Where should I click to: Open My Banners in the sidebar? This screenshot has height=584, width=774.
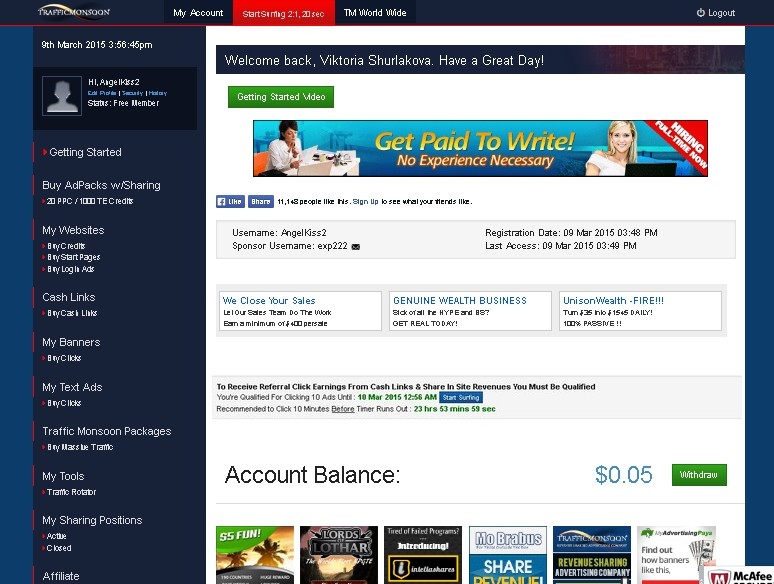pyautogui.click(x=71, y=342)
